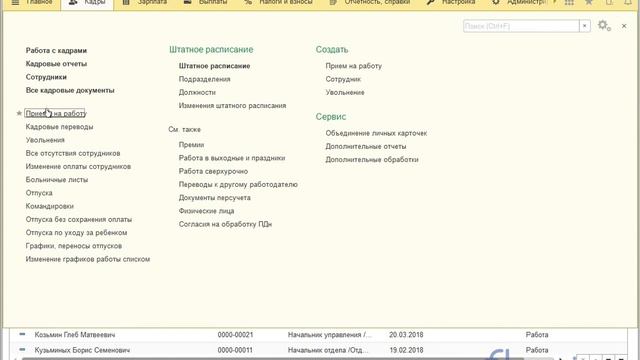Open Командировки

point(49,206)
